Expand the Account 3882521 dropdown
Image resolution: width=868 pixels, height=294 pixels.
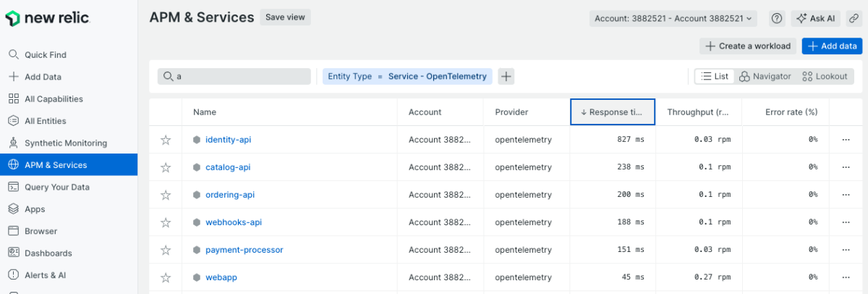tap(673, 18)
